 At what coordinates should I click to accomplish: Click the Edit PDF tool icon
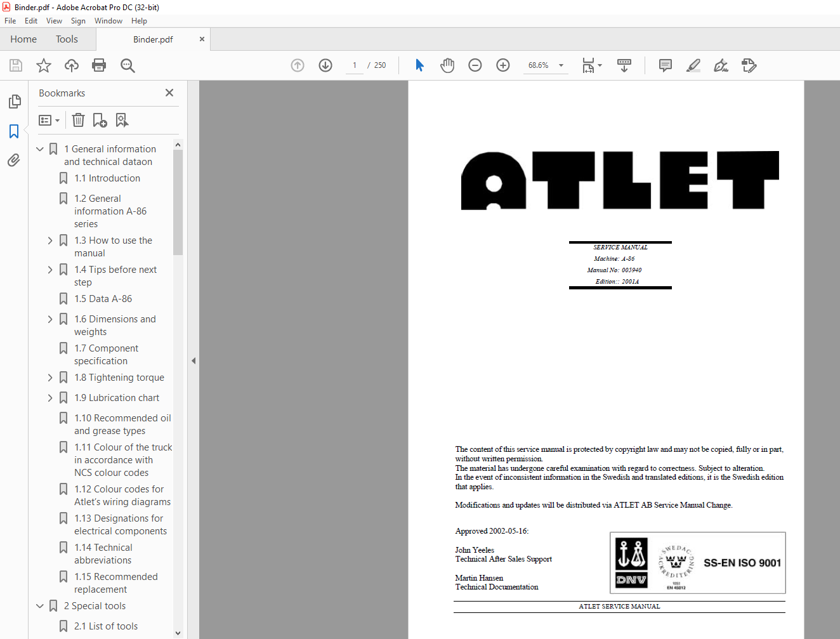pyautogui.click(x=749, y=65)
